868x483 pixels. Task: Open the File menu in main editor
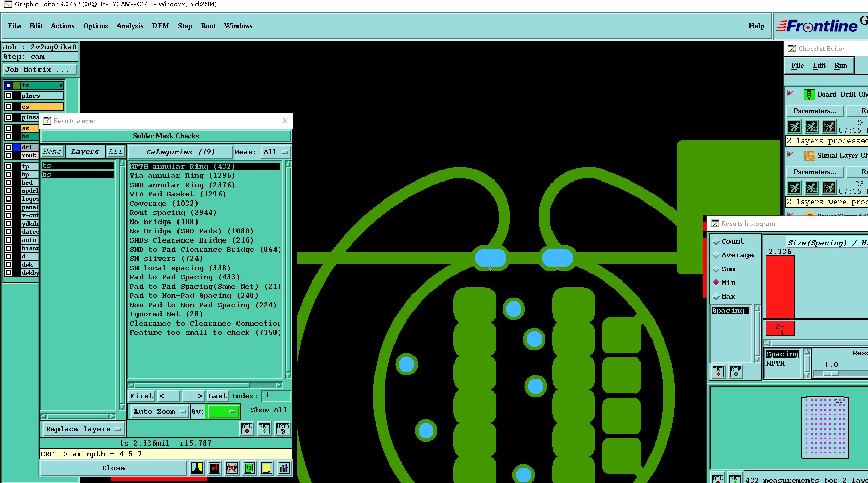14,26
